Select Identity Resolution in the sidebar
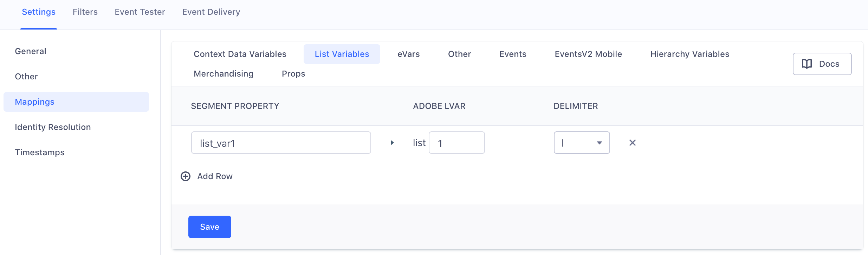This screenshot has width=868, height=255. point(53,127)
